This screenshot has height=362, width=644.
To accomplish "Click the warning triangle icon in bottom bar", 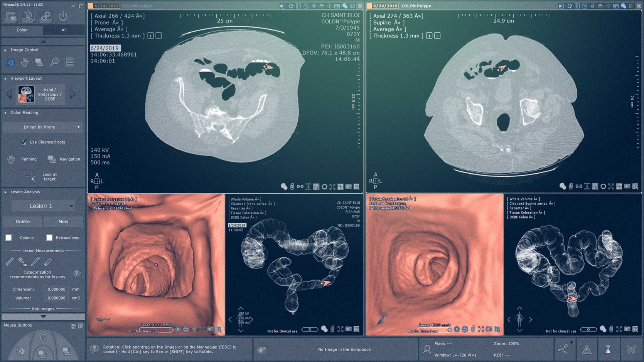I will (x=587, y=349).
